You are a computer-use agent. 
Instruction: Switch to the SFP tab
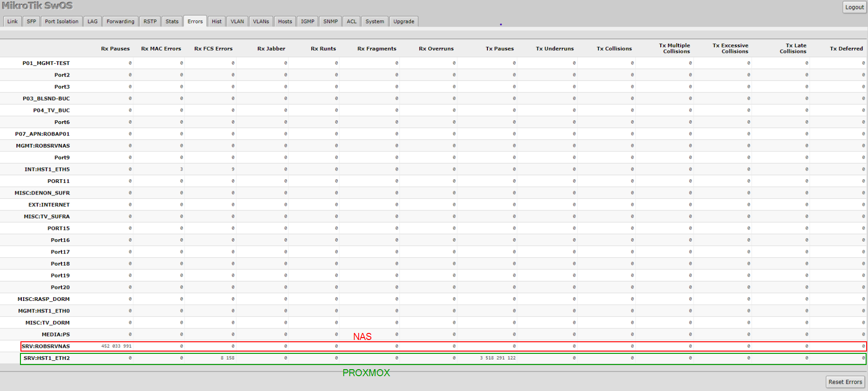point(31,21)
